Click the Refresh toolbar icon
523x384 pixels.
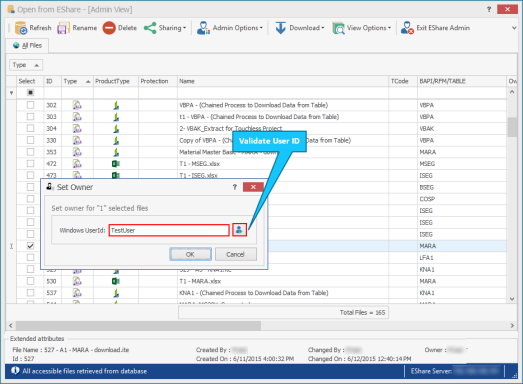click(21, 28)
